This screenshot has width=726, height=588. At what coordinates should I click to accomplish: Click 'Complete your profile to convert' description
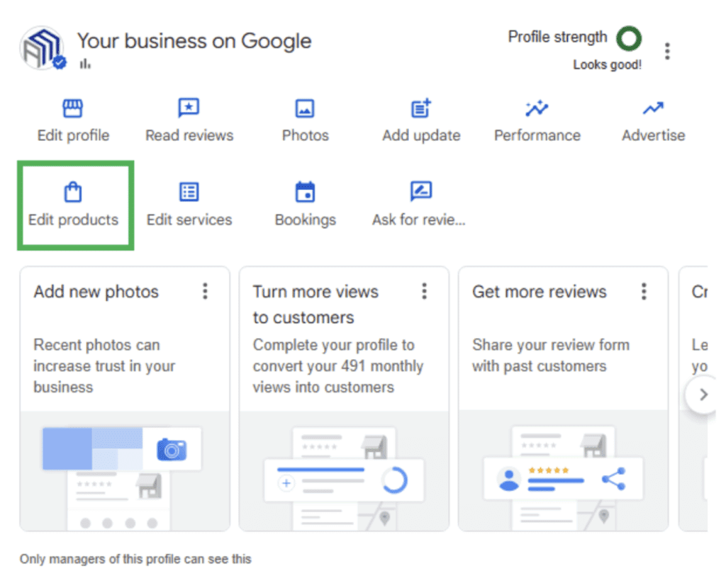[338, 366]
